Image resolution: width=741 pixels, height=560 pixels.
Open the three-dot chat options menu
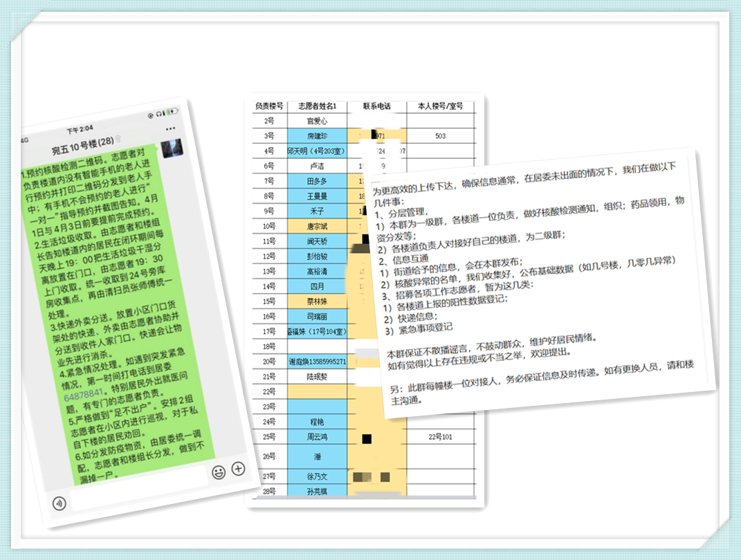pyautogui.click(x=171, y=129)
